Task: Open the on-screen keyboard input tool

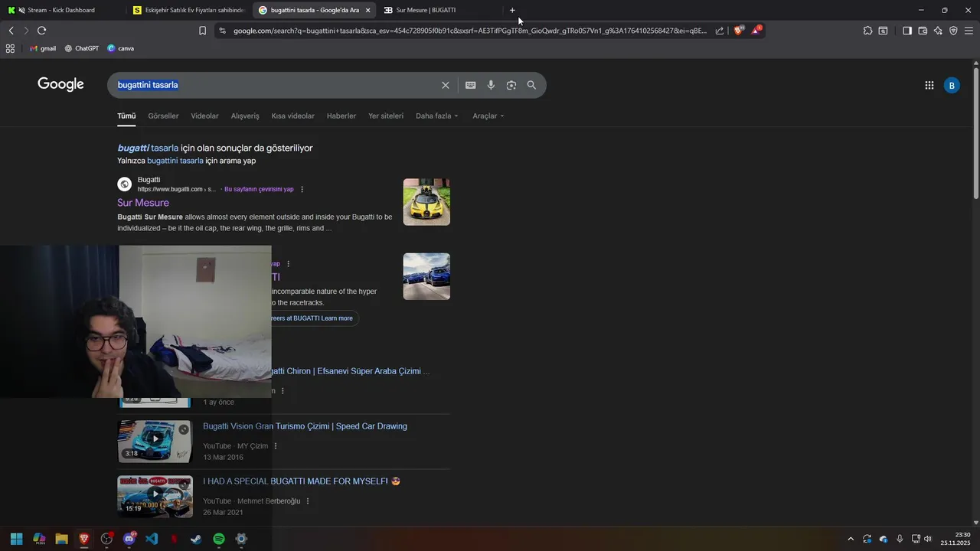Action: pos(471,85)
